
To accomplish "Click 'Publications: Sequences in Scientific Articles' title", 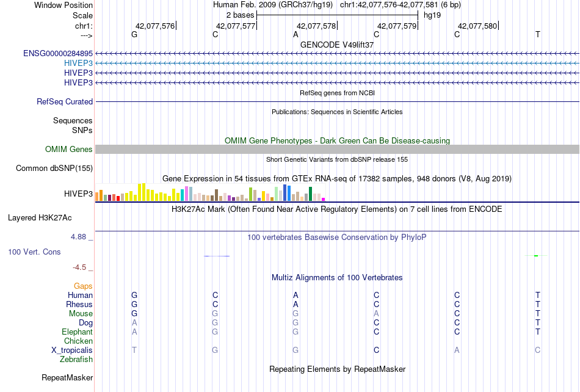I will 337,112.
